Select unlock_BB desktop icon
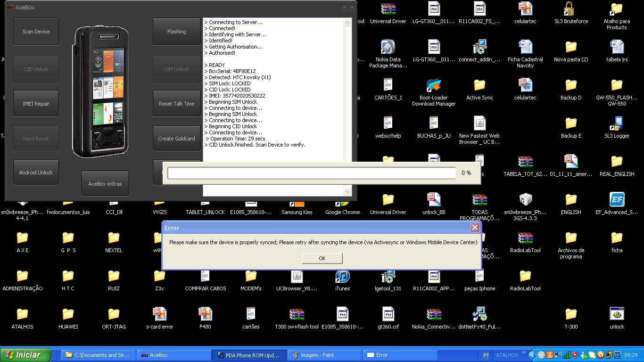Viewport: 644px width, 362px height. tap(434, 200)
